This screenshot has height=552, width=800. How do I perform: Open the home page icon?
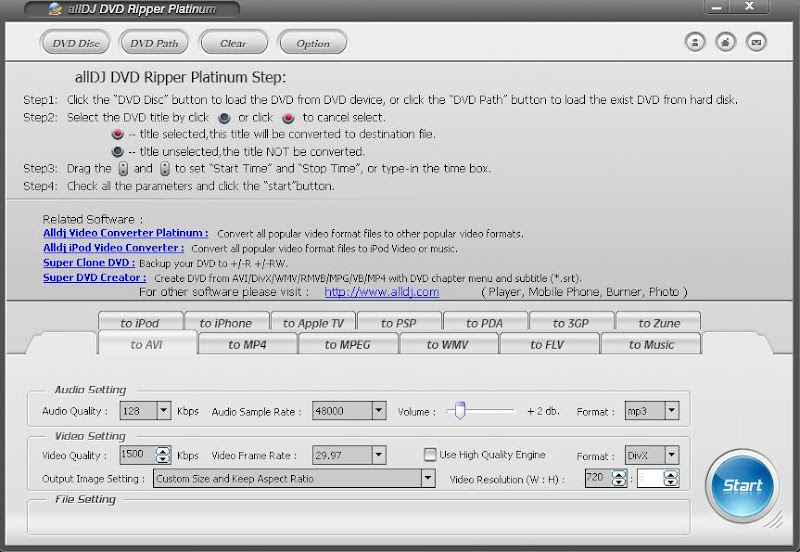point(725,42)
